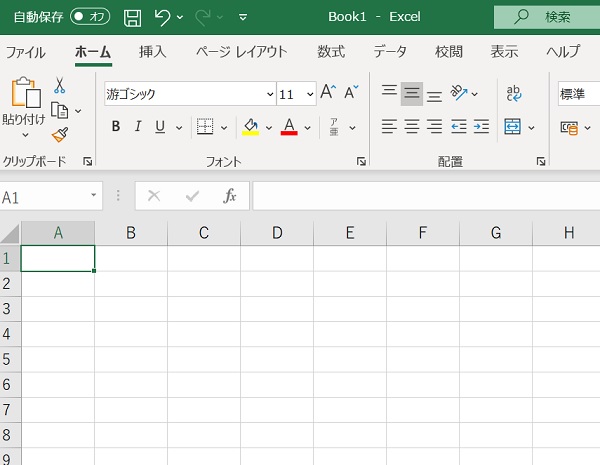Screen dimensions: 600x465
Task: Select the column D header
Action: click(x=277, y=233)
